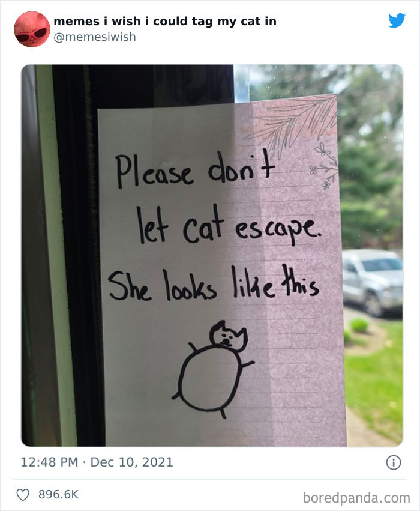Click the "She looks like this" line

click(x=214, y=283)
